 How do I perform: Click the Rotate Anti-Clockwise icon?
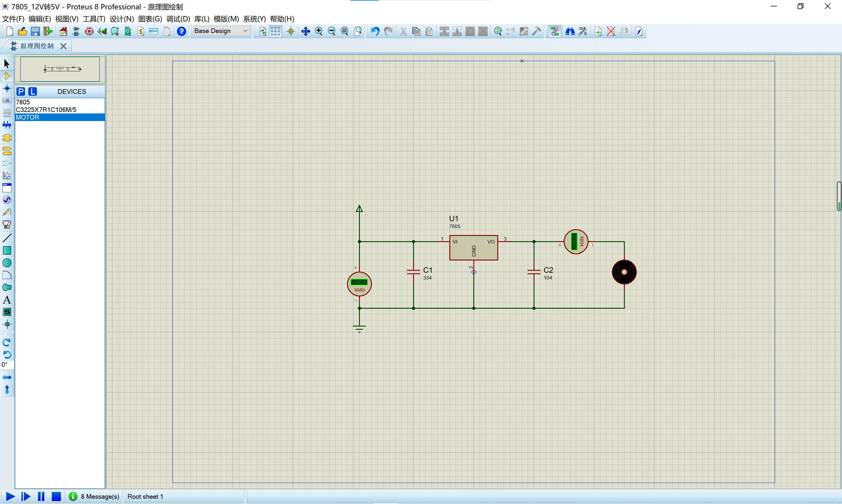click(x=7, y=354)
